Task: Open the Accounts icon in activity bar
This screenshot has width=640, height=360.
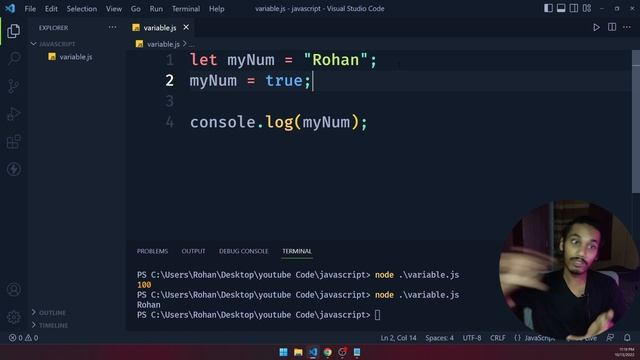Action: point(13,289)
